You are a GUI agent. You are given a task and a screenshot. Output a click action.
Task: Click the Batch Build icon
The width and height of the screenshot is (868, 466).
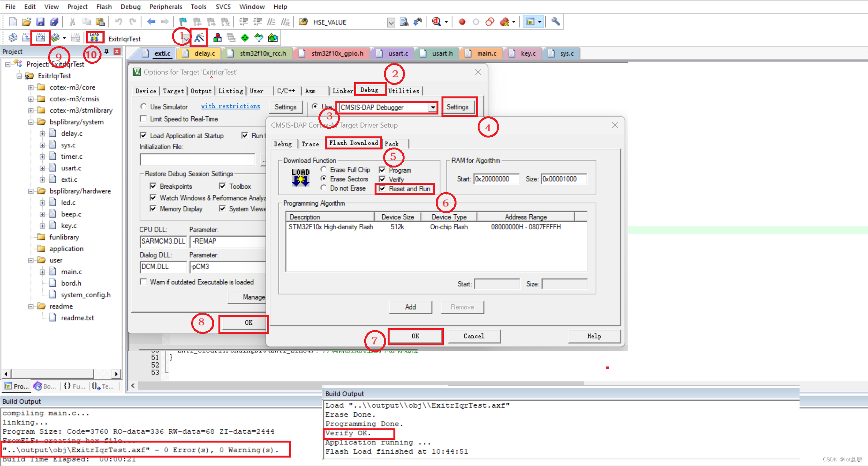[x=56, y=38]
